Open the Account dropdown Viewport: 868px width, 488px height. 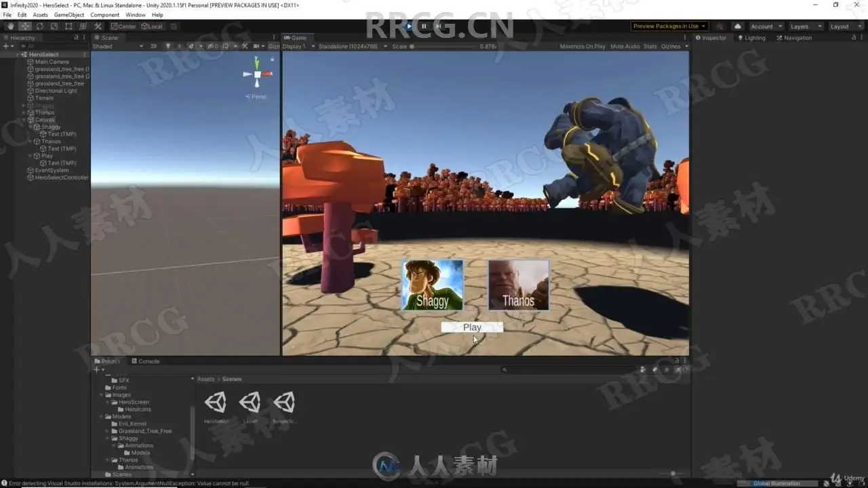click(766, 26)
